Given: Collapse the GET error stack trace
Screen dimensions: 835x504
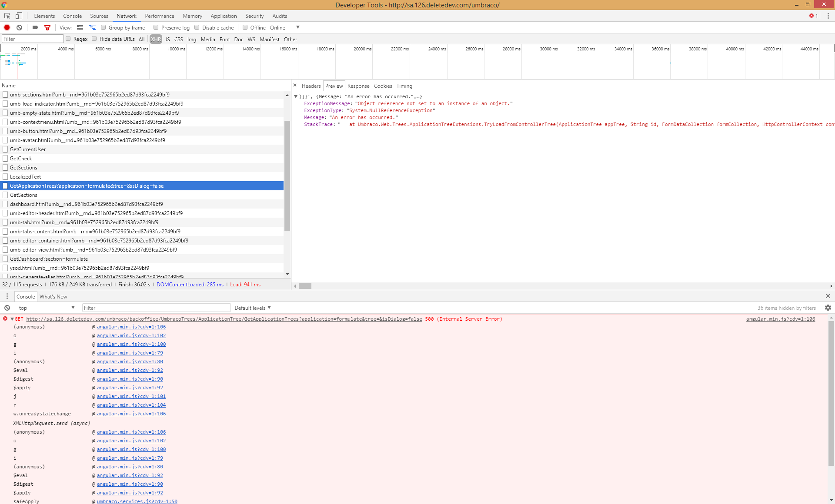Looking at the screenshot, I should [12, 319].
